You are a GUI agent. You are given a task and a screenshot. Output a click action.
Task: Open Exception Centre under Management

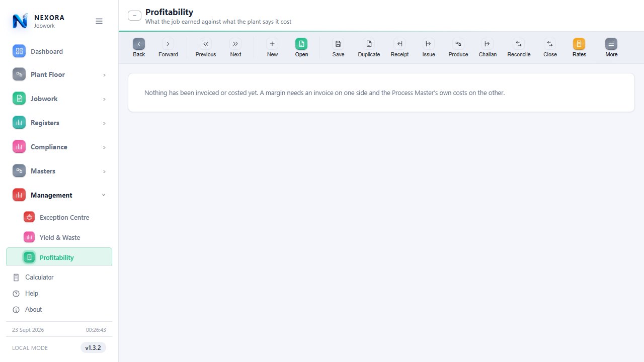point(59,217)
